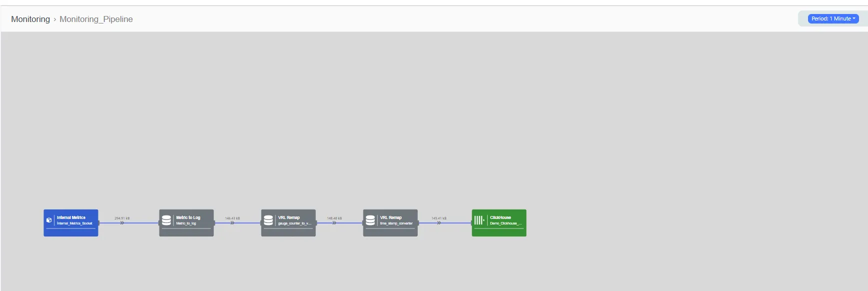Click the gauge_counter_to_v... subtitle
The width and height of the screenshot is (868, 291).
coord(294,223)
